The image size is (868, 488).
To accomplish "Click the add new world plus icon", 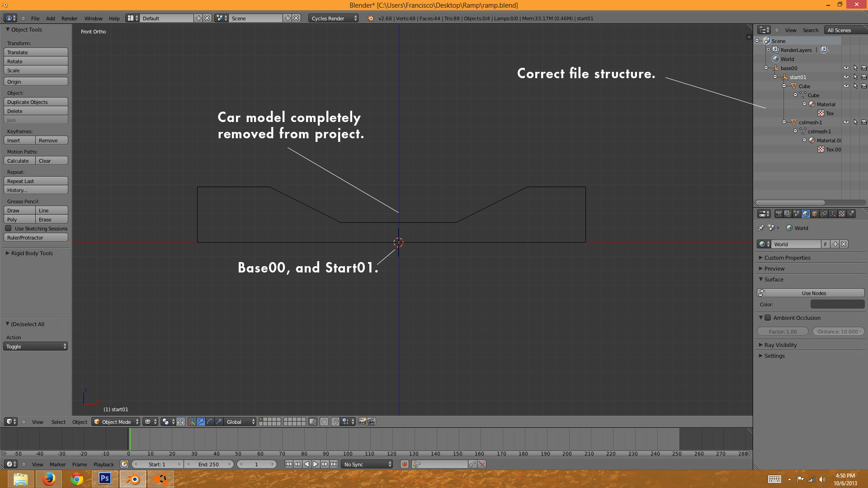I will (835, 244).
